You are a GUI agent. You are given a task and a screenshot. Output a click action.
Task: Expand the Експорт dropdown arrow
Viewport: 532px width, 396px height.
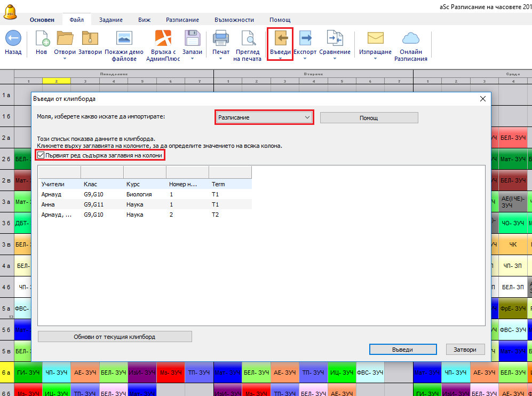click(x=306, y=59)
